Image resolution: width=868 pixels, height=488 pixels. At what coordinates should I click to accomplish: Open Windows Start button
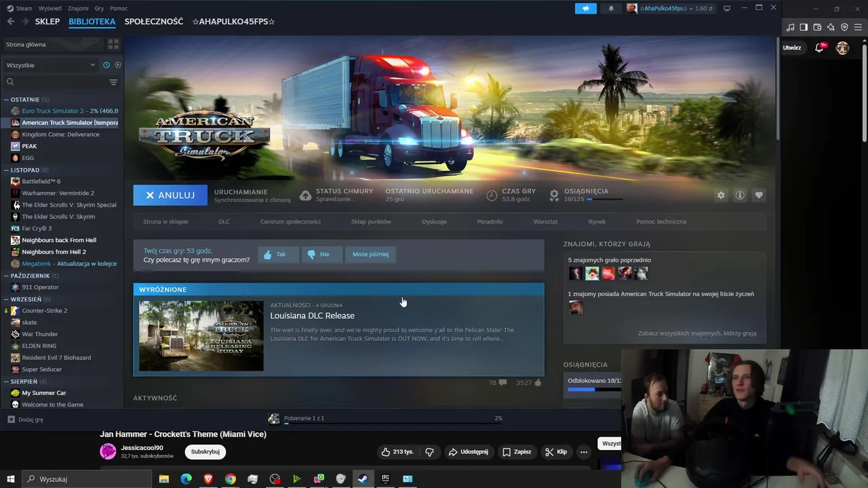10,479
